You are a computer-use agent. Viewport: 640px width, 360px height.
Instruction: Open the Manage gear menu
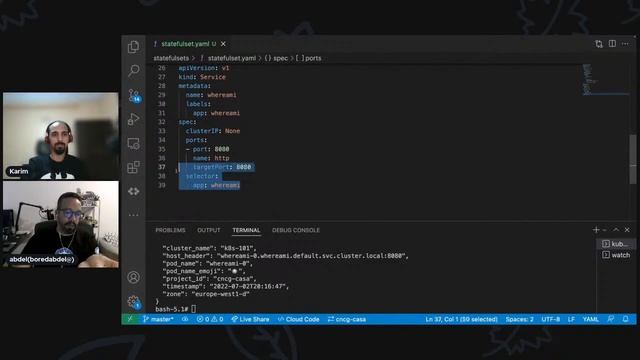click(x=134, y=302)
